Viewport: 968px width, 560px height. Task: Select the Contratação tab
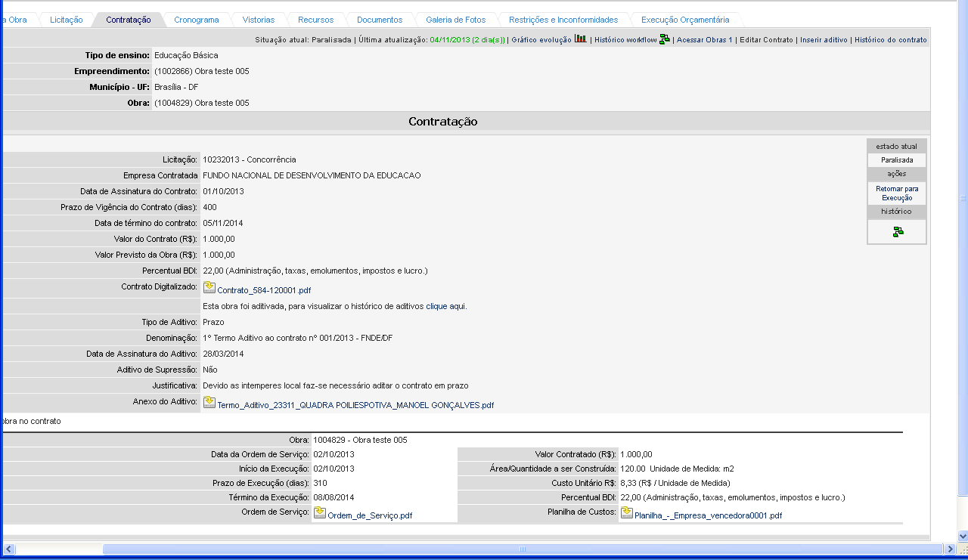tap(129, 20)
